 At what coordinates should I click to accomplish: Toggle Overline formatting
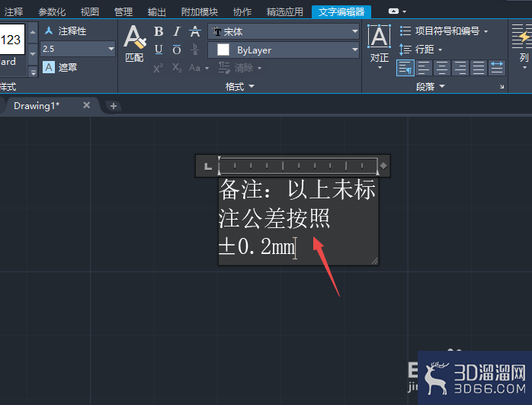click(176, 50)
